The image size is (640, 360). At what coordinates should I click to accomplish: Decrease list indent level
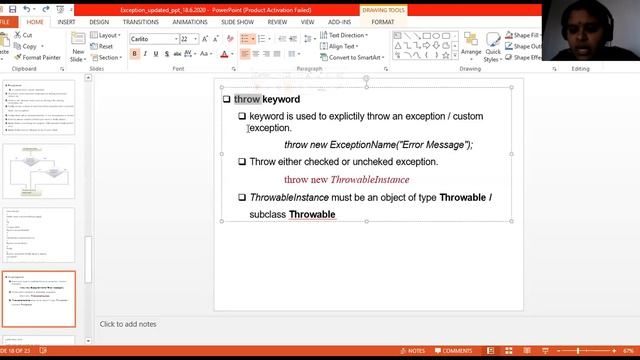click(282, 39)
